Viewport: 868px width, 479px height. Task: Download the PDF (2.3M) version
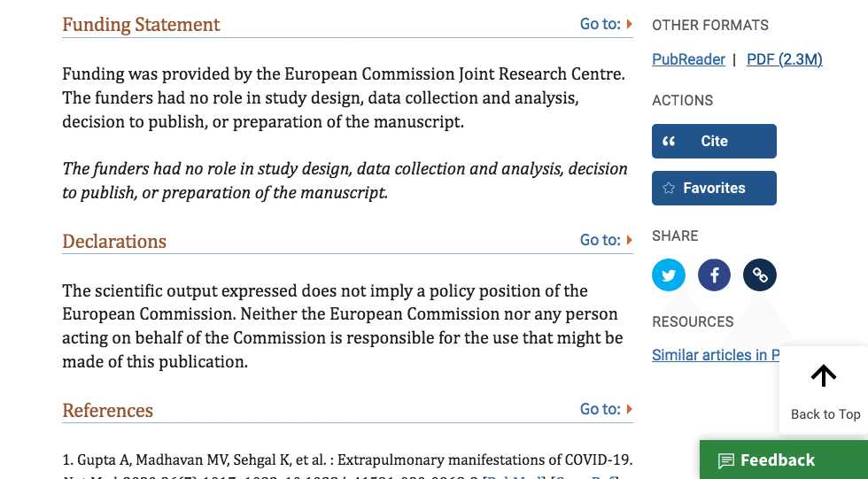(785, 59)
